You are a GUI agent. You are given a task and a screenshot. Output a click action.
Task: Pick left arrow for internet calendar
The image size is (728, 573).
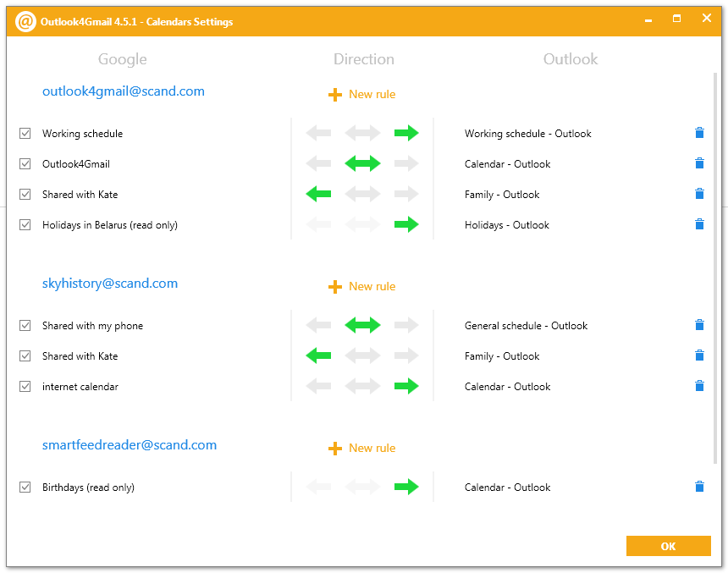(x=318, y=386)
